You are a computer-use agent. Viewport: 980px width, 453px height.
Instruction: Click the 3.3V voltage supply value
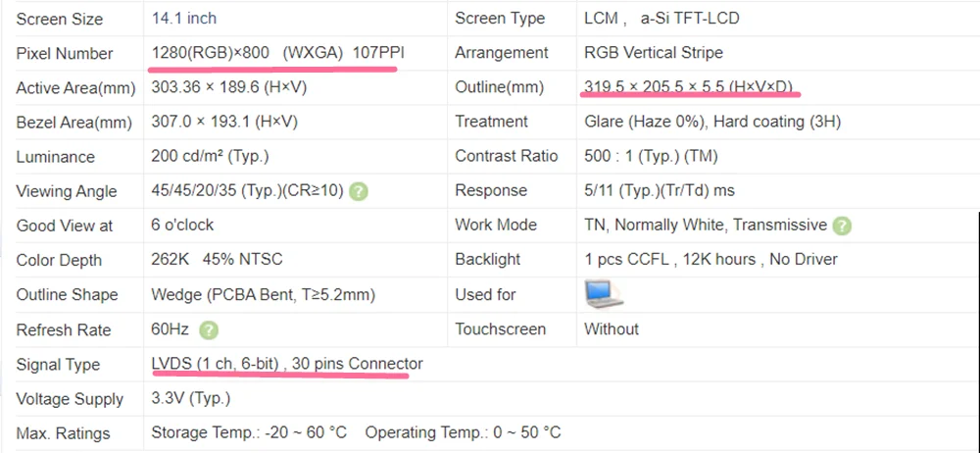click(x=191, y=399)
